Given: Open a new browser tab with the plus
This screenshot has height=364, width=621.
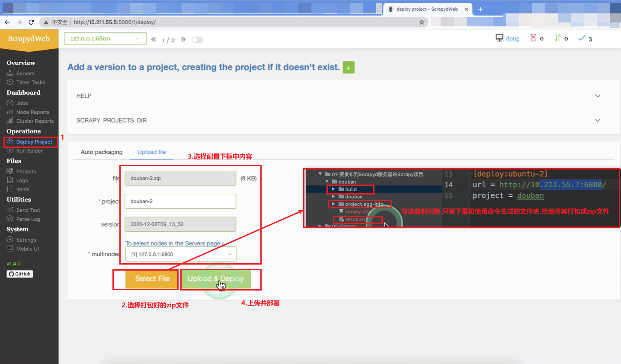Looking at the screenshot, I should [x=480, y=9].
